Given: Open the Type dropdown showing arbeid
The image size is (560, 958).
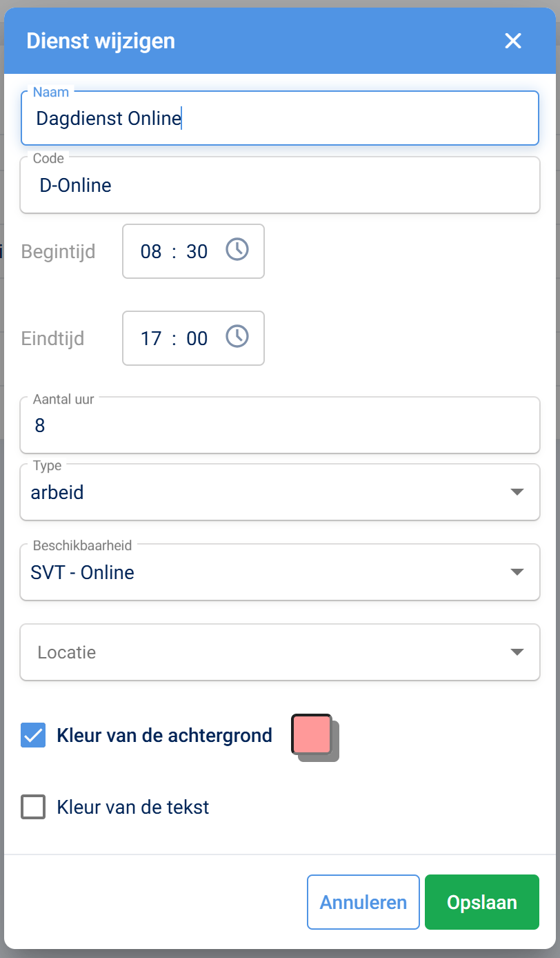Looking at the screenshot, I should (x=279, y=492).
